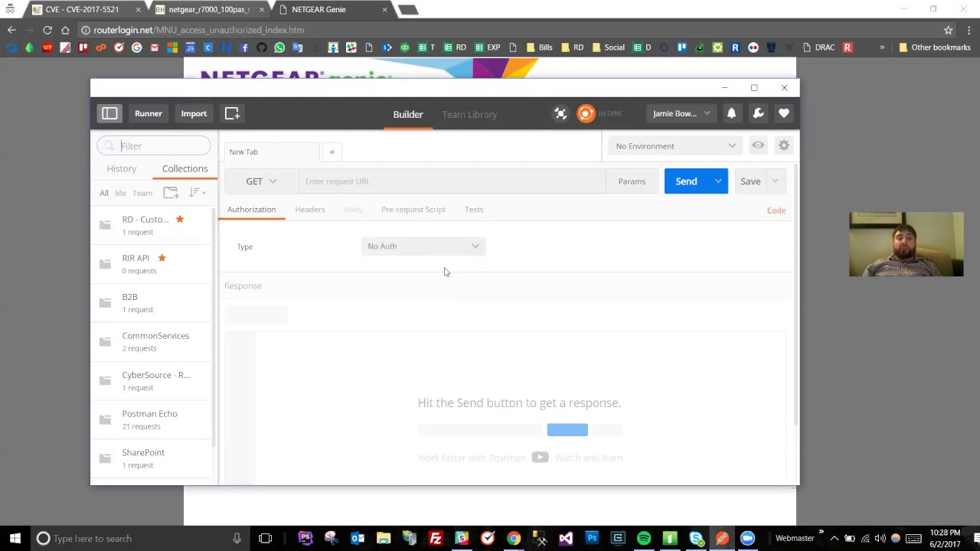Open the HTTP method GET dropdown
Screen dimensions: 980x551
point(261,181)
